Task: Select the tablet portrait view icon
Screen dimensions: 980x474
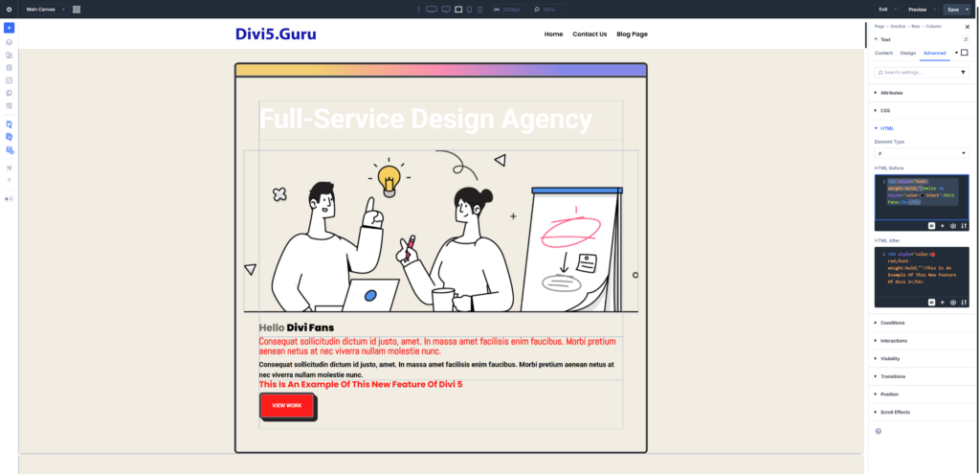Action: coord(469,10)
